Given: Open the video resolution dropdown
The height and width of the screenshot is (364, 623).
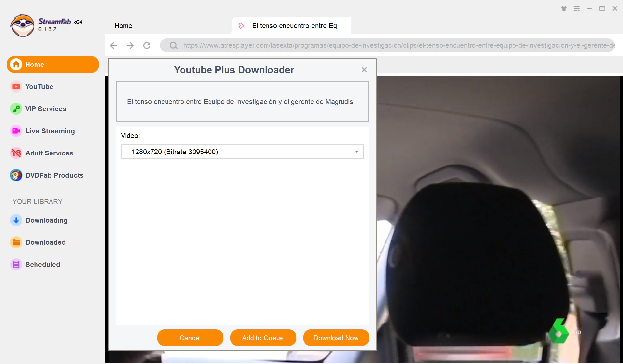Looking at the screenshot, I should [242, 152].
